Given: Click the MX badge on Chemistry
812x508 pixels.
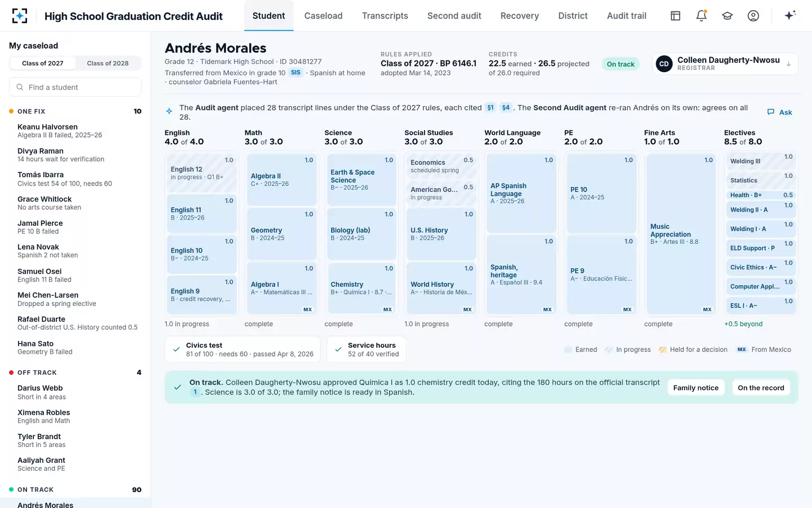Looking at the screenshot, I should coord(387,309).
